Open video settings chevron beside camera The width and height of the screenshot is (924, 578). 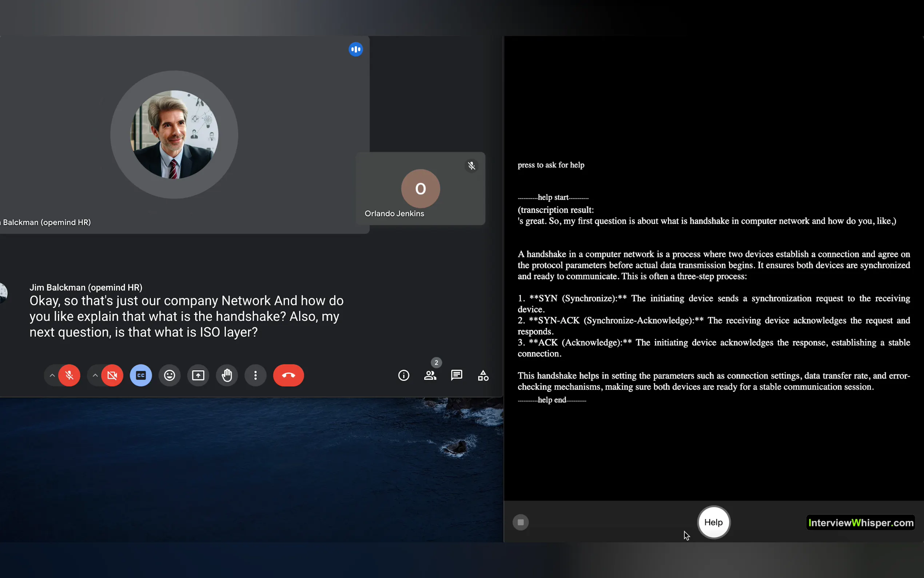95,375
